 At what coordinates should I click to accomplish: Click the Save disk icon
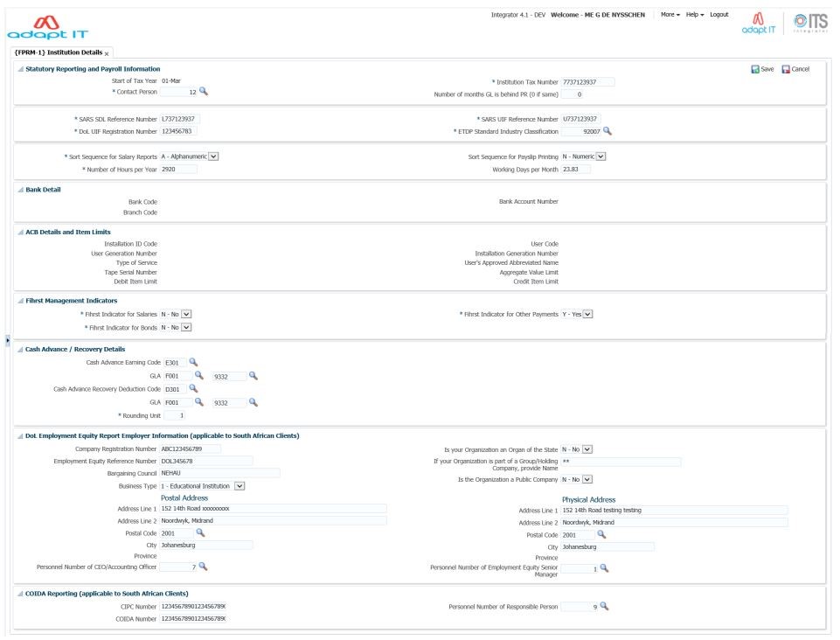click(x=755, y=69)
